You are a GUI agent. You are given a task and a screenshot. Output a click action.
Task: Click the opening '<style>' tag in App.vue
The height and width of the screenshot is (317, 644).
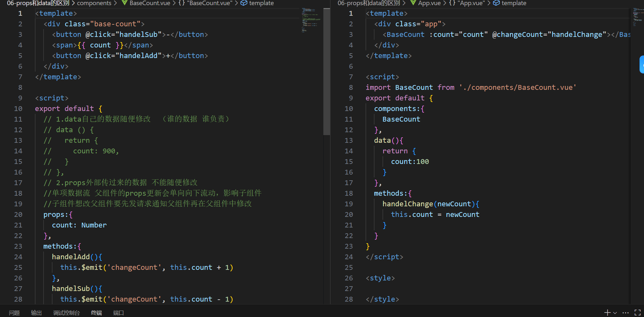coord(380,278)
